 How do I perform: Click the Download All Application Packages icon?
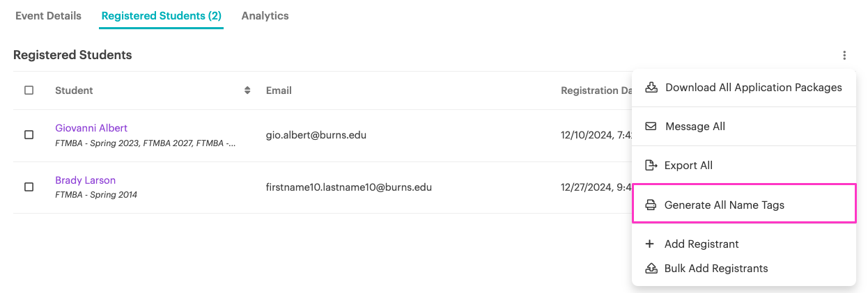point(651,88)
